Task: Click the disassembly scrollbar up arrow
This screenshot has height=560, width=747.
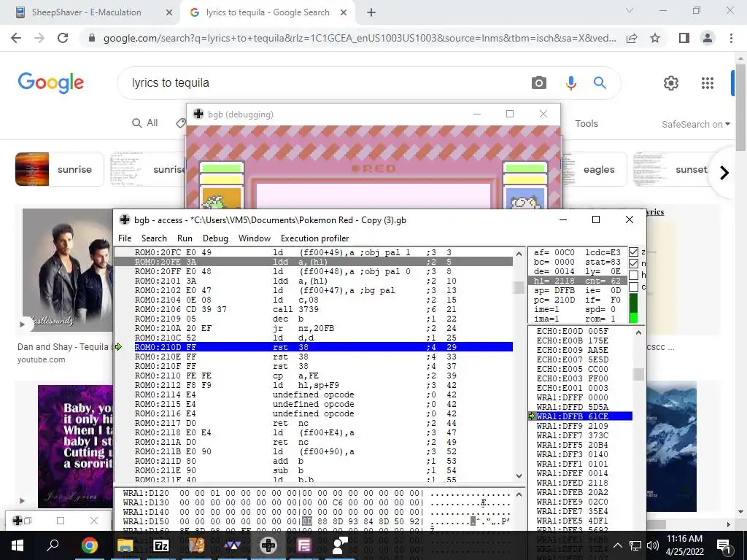Action: click(x=519, y=254)
